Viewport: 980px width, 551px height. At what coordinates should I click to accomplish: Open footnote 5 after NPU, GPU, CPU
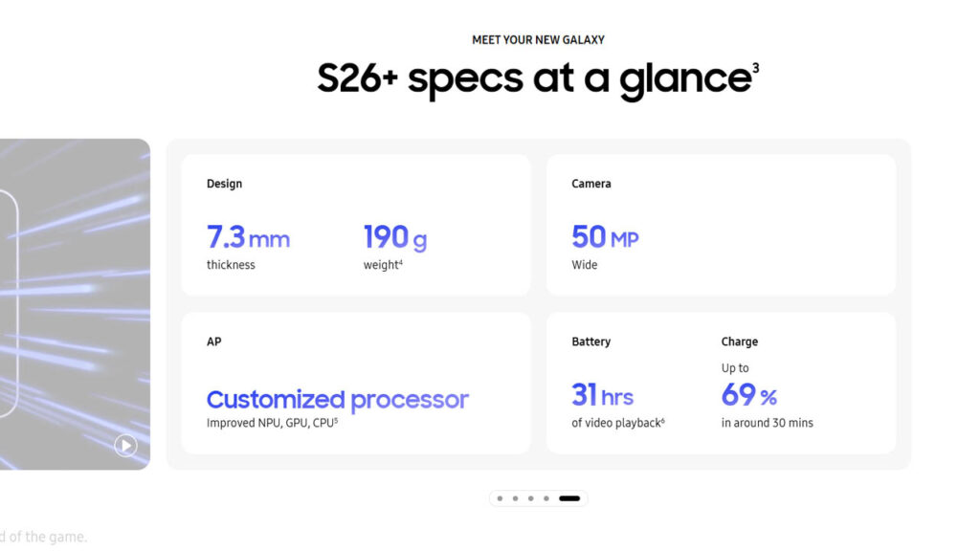(336, 418)
